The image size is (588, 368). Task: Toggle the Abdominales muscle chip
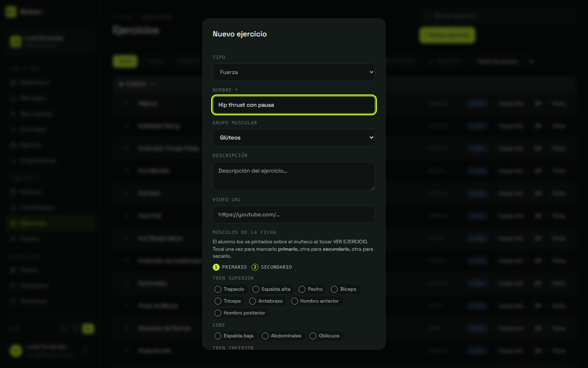282,336
